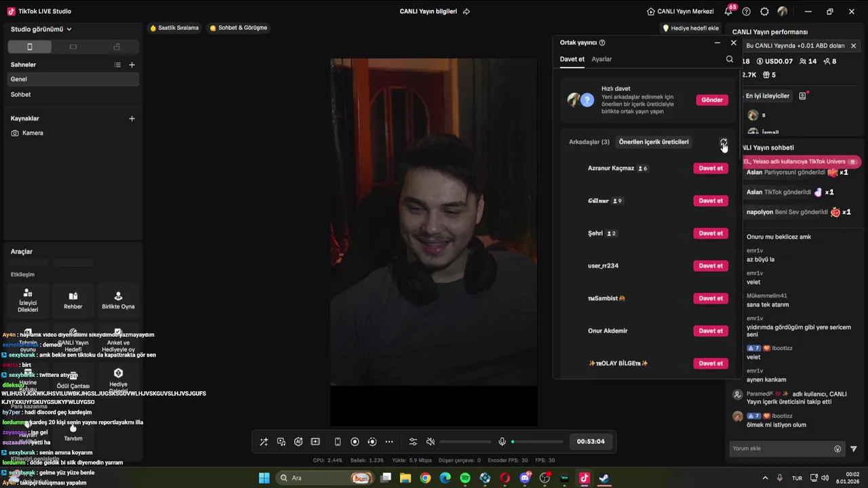This screenshot has width=868, height=488.
Task: Open audio mixer settings sliders icon
Action: tap(413, 442)
